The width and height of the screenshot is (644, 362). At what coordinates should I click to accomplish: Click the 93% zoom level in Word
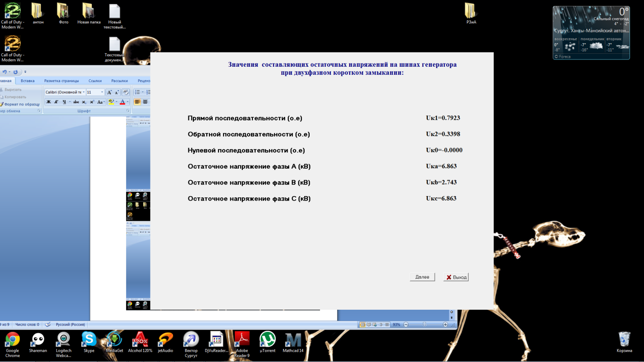coord(397,325)
